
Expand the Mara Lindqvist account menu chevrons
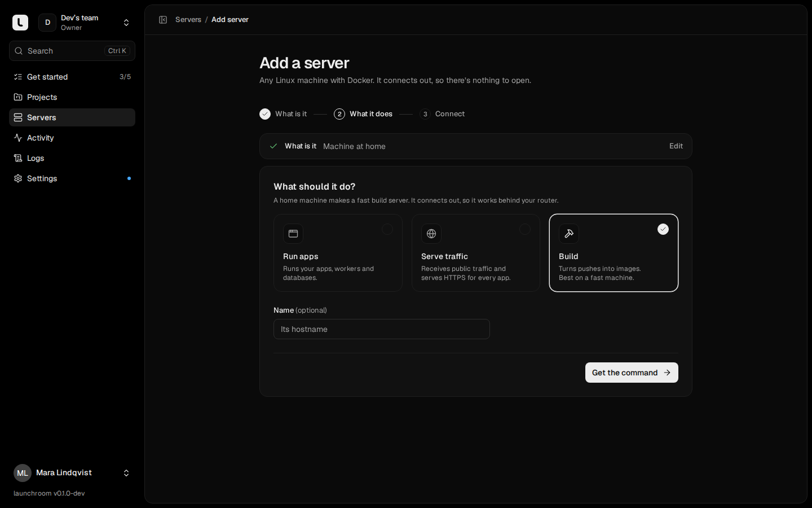tap(126, 473)
